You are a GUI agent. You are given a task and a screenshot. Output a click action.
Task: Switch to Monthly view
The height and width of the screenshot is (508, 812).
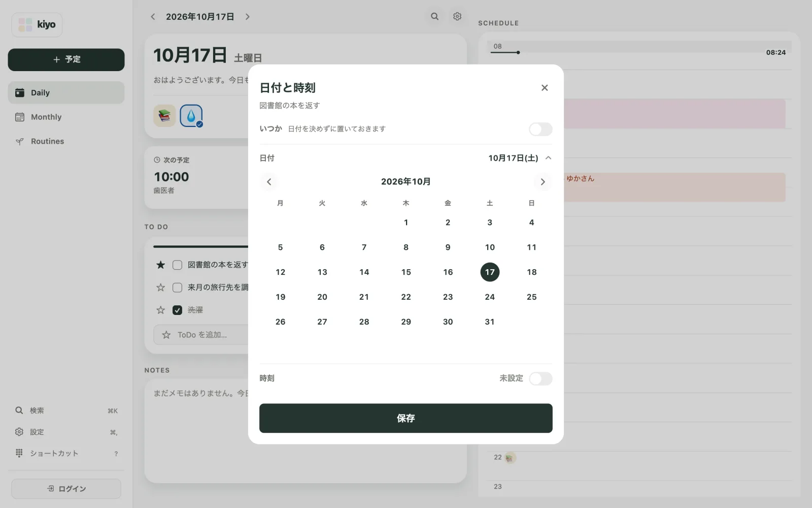click(x=66, y=117)
